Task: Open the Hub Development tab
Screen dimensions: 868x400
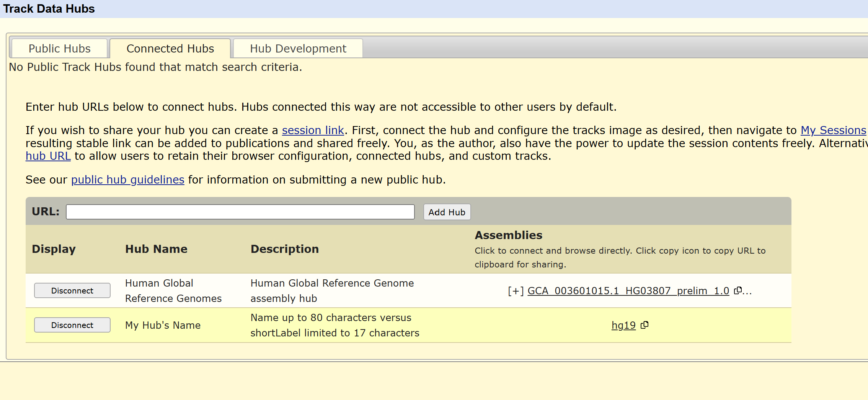Action: 298,49
